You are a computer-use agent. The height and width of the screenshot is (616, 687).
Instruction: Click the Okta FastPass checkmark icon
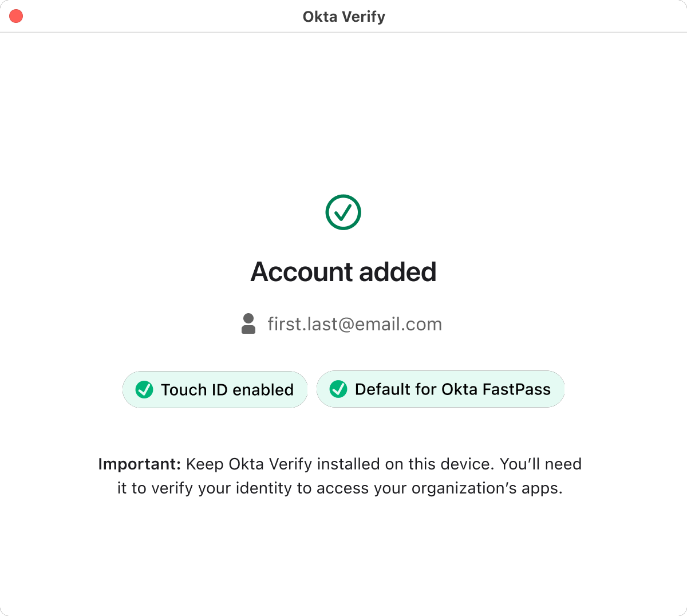[338, 389]
